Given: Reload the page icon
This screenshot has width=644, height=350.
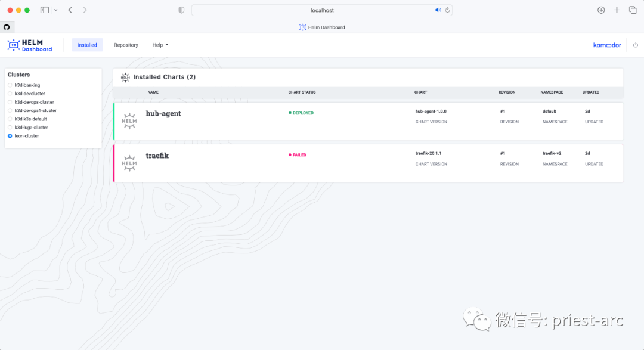Looking at the screenshot, I should (447, 10).
